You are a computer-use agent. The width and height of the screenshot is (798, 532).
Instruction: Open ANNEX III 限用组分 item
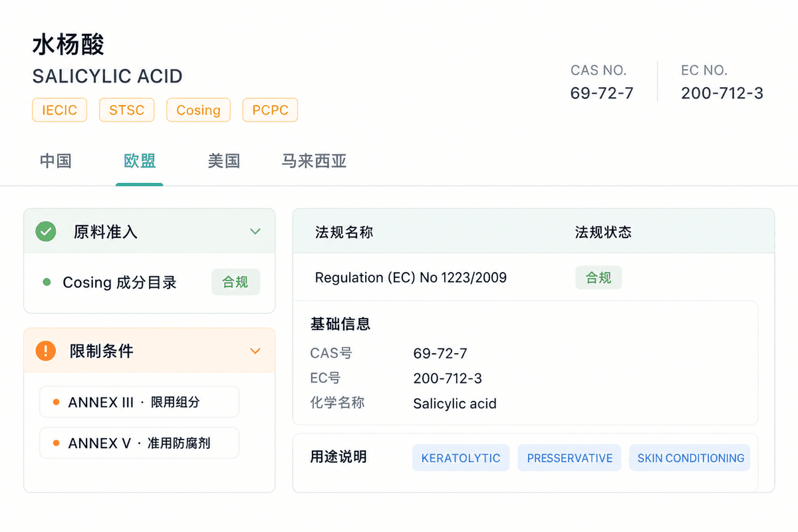tap(139, 402)
